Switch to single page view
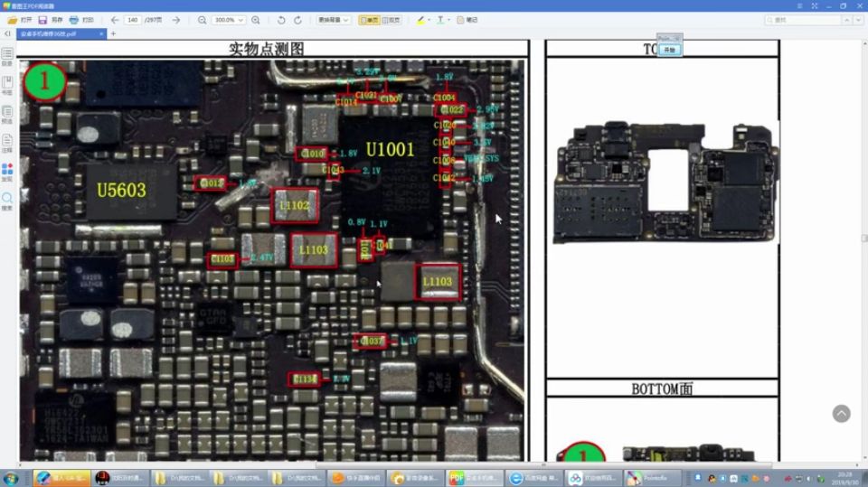Screen dimensions: 868x487 pyautogui.click(x=369, y=20)
